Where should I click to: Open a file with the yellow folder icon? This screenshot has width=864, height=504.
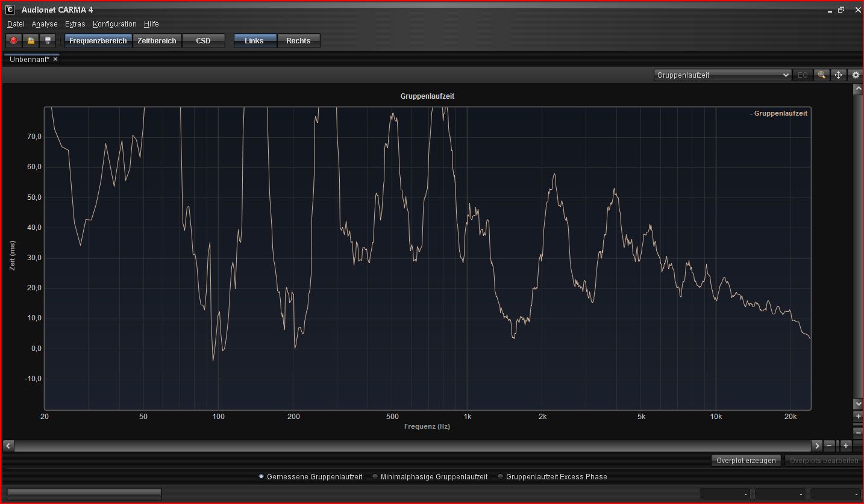tap(31, 41)
